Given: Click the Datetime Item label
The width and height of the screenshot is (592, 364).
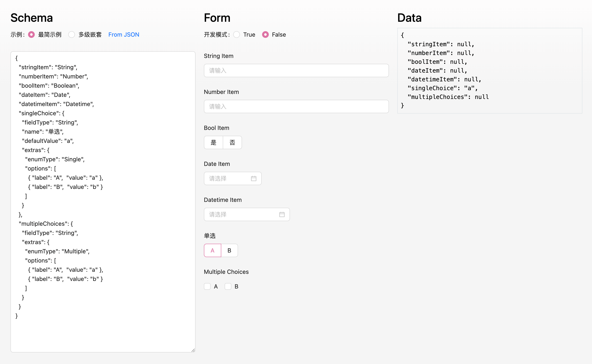Looking at the screenshot, I should click(x=223, y=200).
